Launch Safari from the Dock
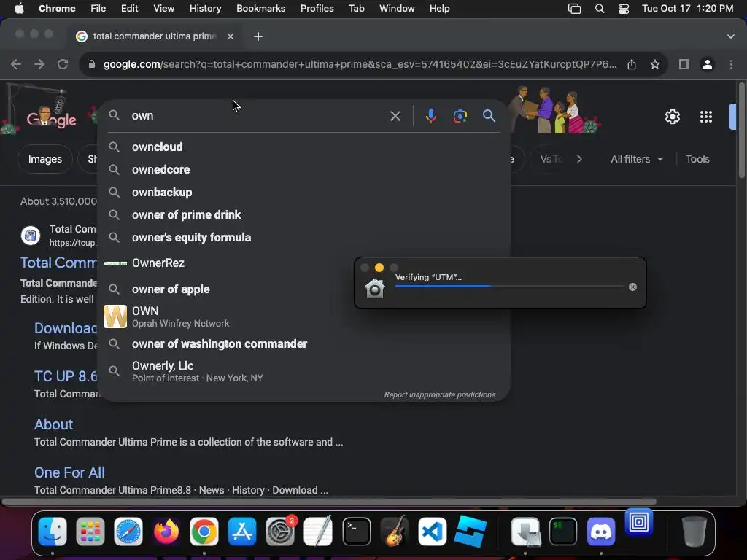The image size is (747, 560). click(128, 532)
